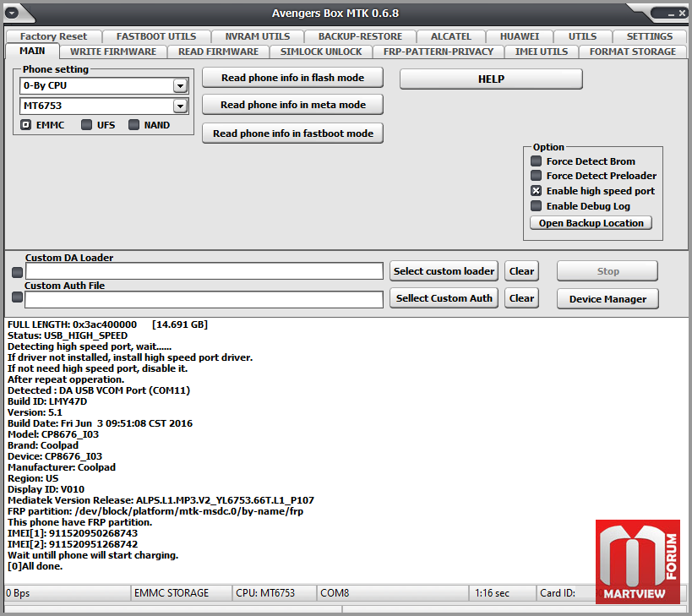Click the [0]All done. log line
Screen dimensions: 692x616
tap(35, 566)
